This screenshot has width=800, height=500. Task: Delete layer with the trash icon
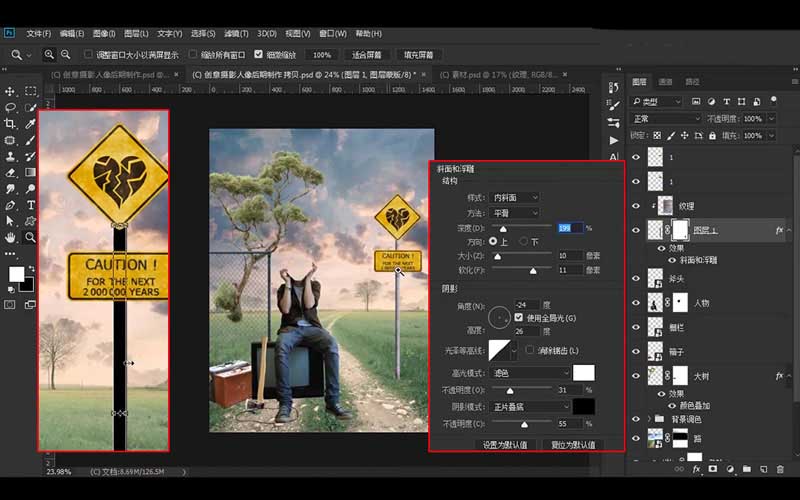(780, 469)
